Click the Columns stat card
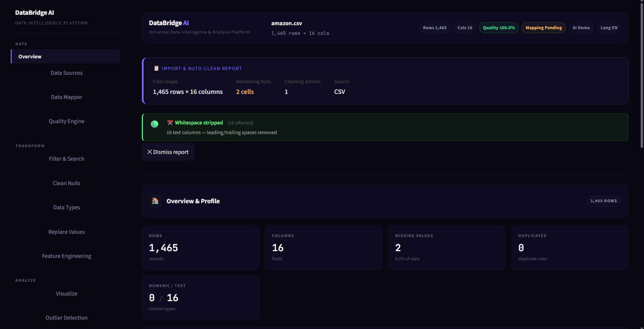This screenshot has width=644, height=329. click(324, 248)
